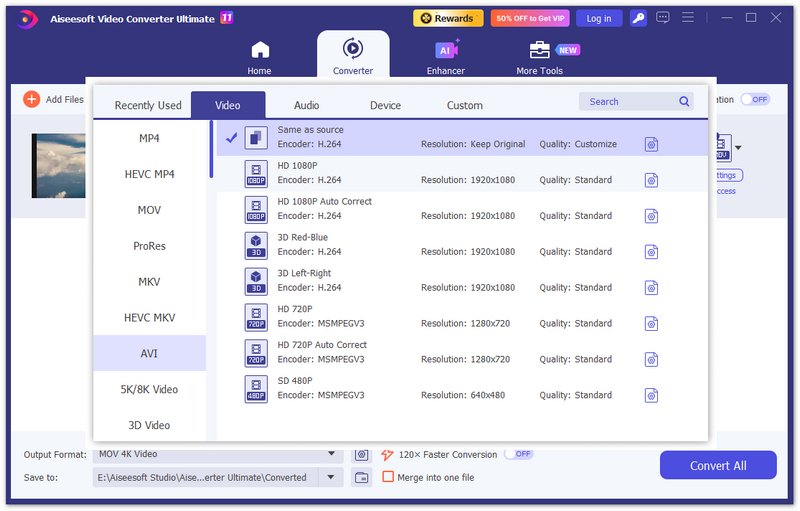
Task: Toggle 120× Faster Conversion switch
Action: (x=518, y=454)
